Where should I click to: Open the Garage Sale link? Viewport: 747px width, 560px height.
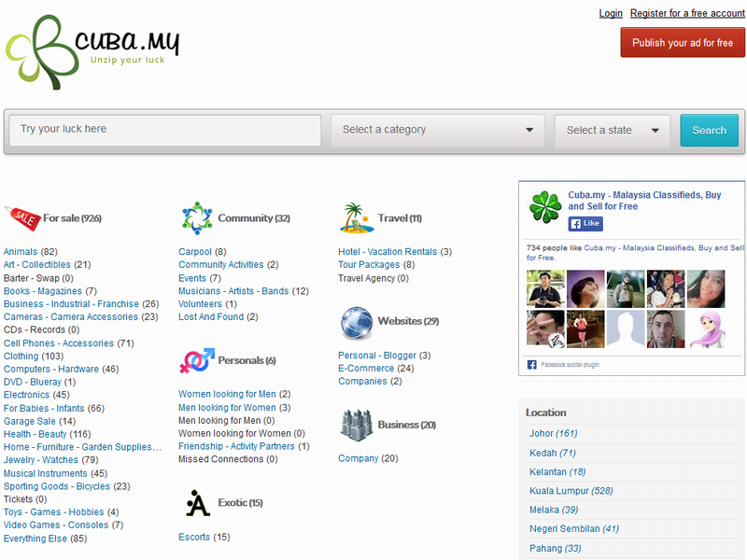pyautogui.click(x=30, y=421)
